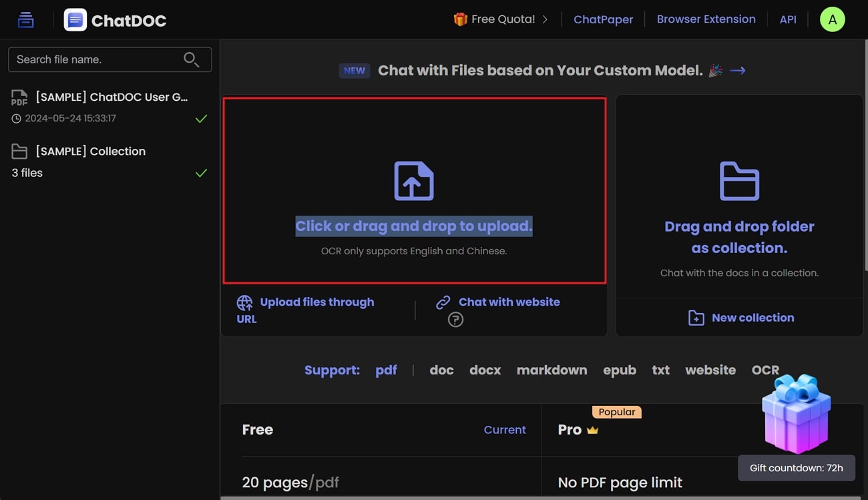
Task: Open the ChatPaper link
Action: [x=603, y=19]
